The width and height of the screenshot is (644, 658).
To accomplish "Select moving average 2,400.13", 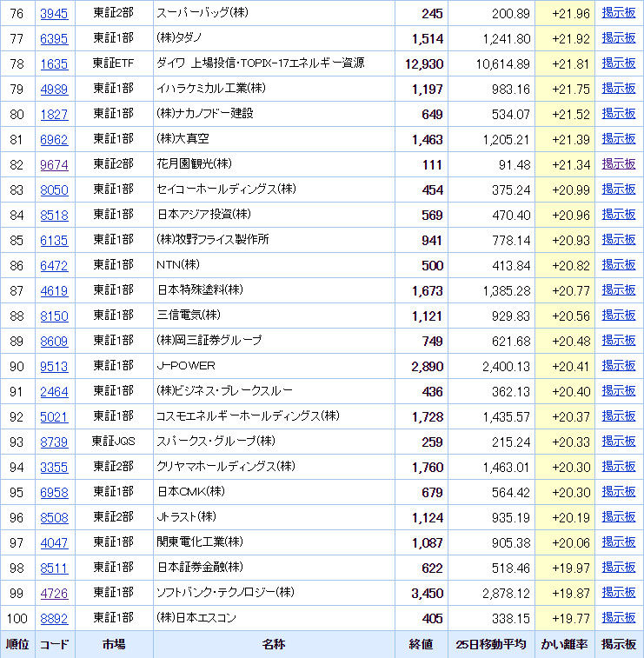I will tap(506, 367).
